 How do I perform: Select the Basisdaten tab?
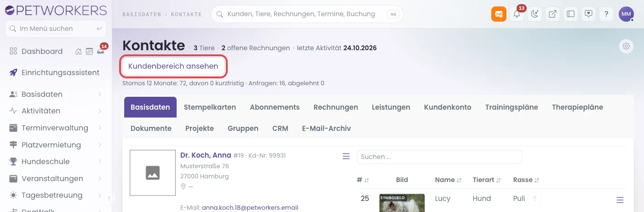150,107
